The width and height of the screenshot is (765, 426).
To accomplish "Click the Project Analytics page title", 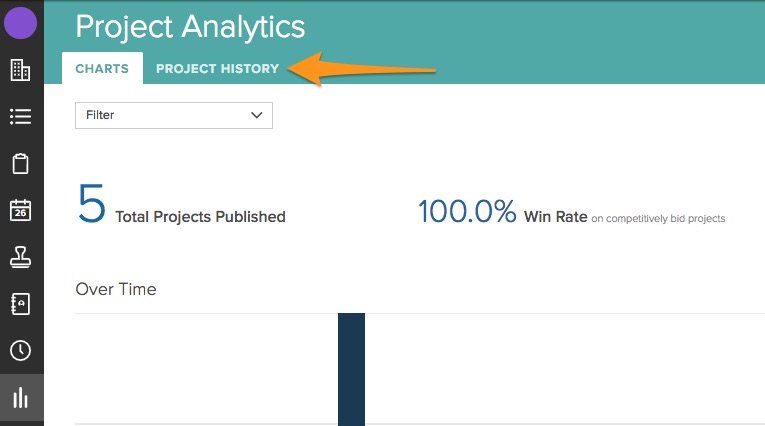I will (x=190, y=27).
